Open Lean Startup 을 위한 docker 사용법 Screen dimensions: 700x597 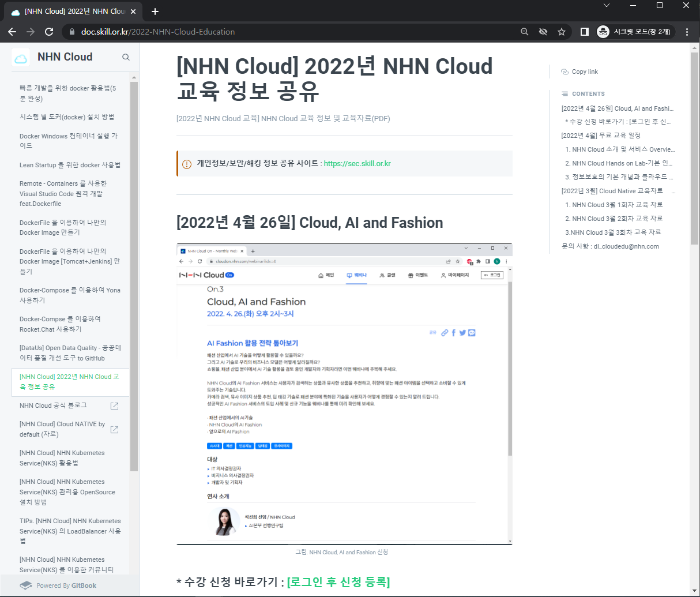[x=70, y=165]
